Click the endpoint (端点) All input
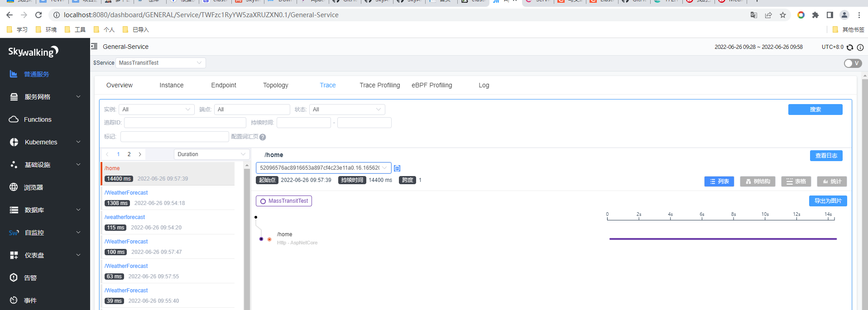The width and height of the screenshot is (868, 310). click(x=252, y=110)
